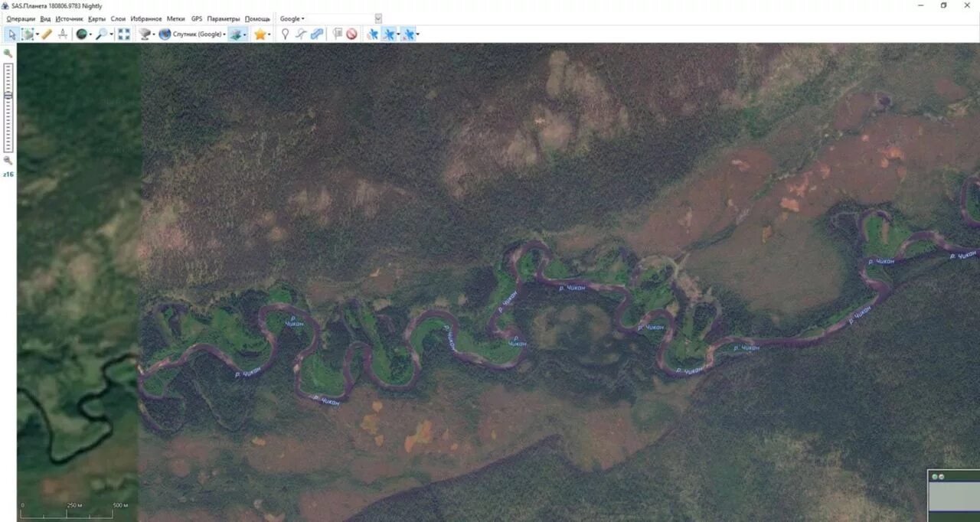Viewport: 980px width, 522px height.
Task: Open the Параметры menu
Action: pos(224,18)
